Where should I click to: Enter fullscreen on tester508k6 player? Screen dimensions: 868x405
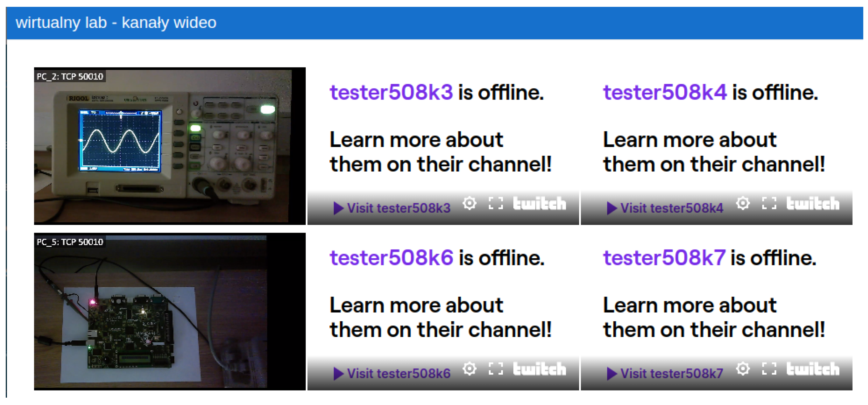[x=496, y=369]
